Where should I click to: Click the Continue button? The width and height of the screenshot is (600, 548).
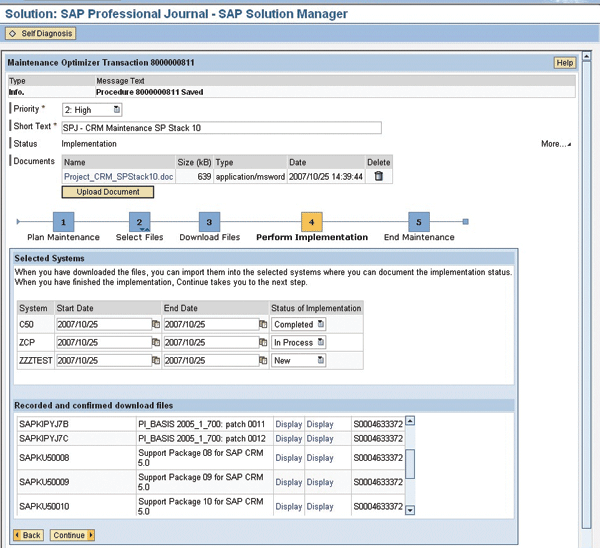72,535
